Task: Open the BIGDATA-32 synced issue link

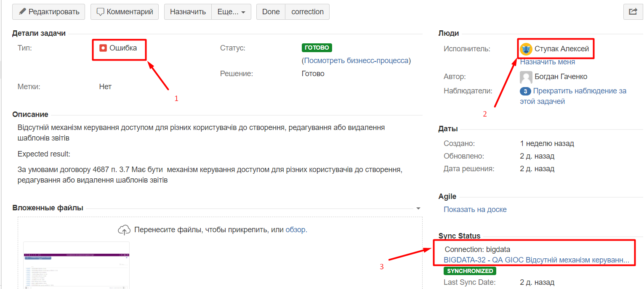Action: pyautogui.click(x=536, y=260)
